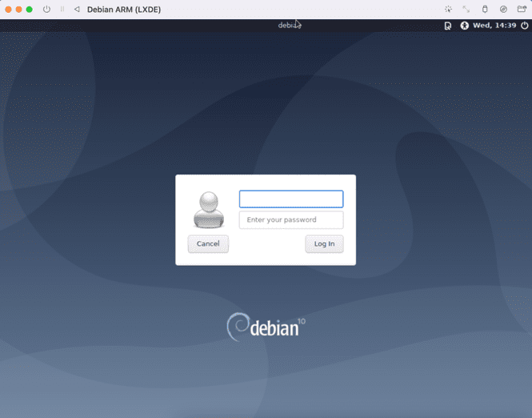Screen dimensions: 532x418
Task: Click the resize display arrows icon
Action: [466, 9]
